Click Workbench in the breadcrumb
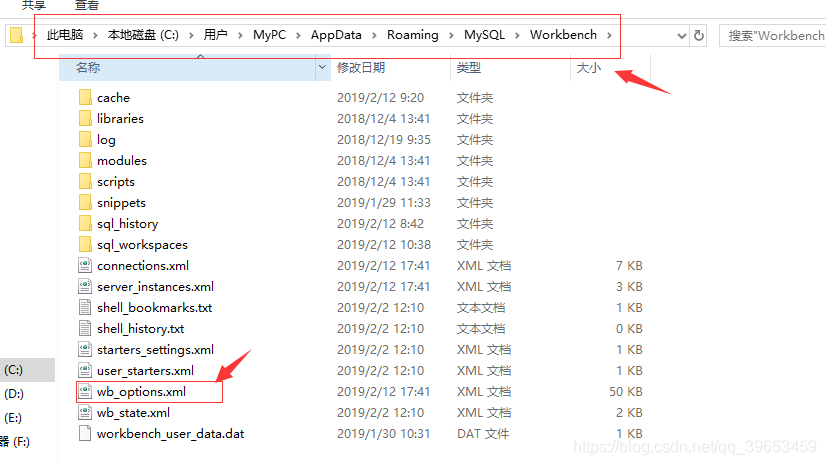This screenshot has height=465, width=826. [563, 35]
